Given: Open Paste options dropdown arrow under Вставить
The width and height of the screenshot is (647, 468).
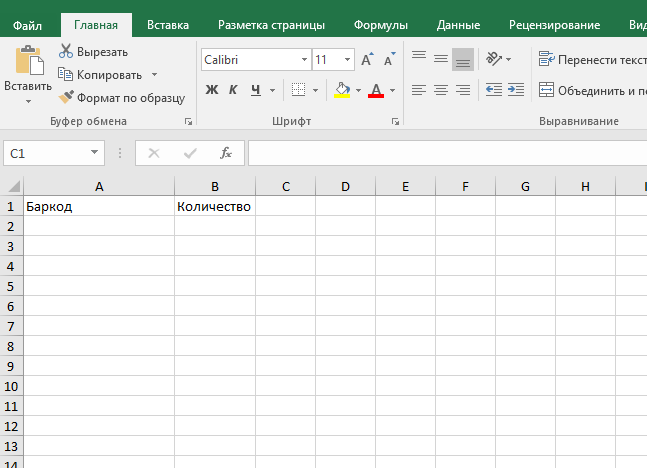Looking at the screenshot, I should tap(28, 102).
